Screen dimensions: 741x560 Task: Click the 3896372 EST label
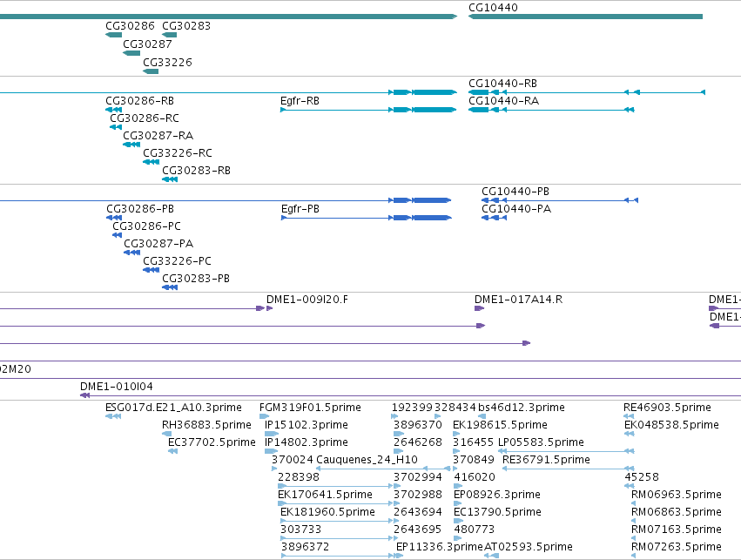pyautogui.click(x=305, y=547)
